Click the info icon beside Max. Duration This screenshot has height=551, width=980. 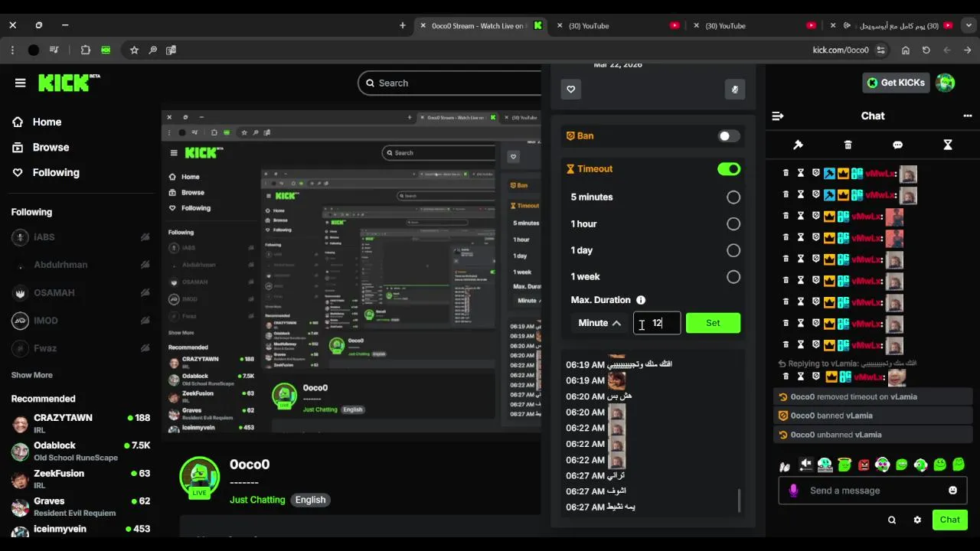point(641,300)
